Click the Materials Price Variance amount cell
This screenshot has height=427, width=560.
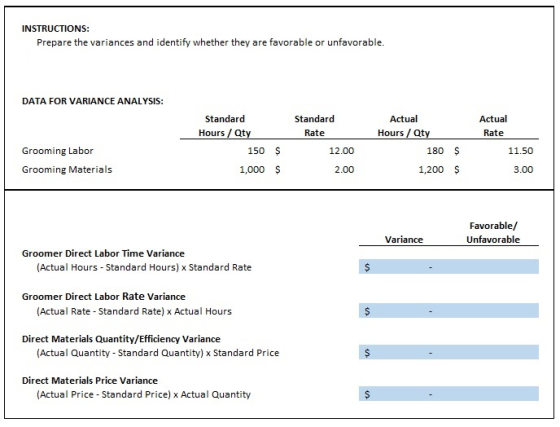(404, 393)
